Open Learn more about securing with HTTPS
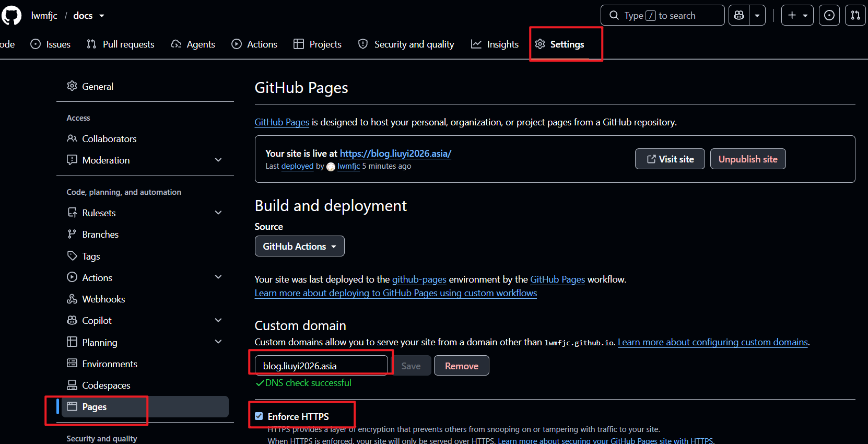 pos(605,440)
